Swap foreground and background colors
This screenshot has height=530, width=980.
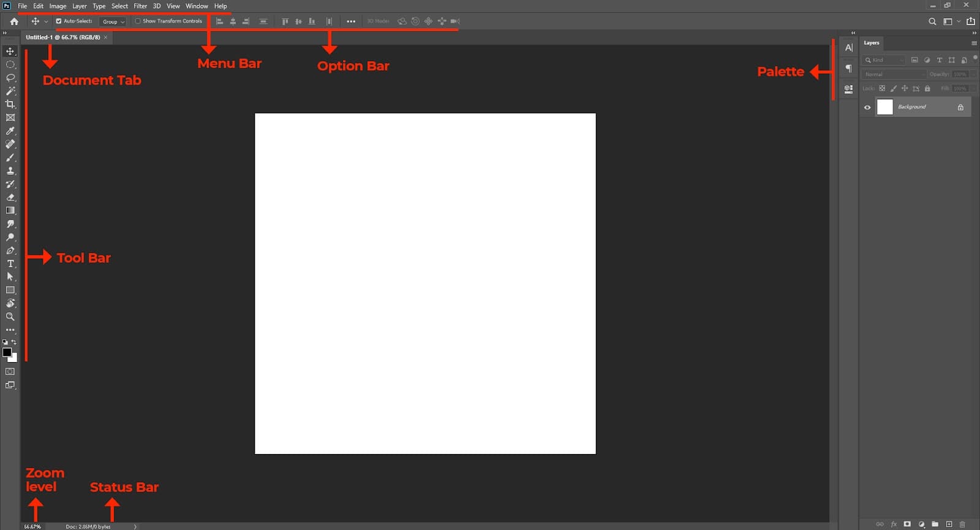(x=14, y=342)
